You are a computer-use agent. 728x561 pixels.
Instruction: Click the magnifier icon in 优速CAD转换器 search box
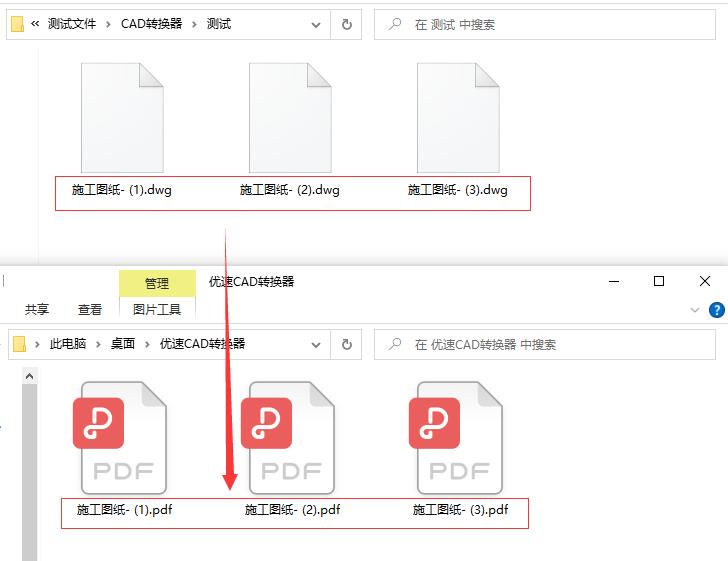395,344
